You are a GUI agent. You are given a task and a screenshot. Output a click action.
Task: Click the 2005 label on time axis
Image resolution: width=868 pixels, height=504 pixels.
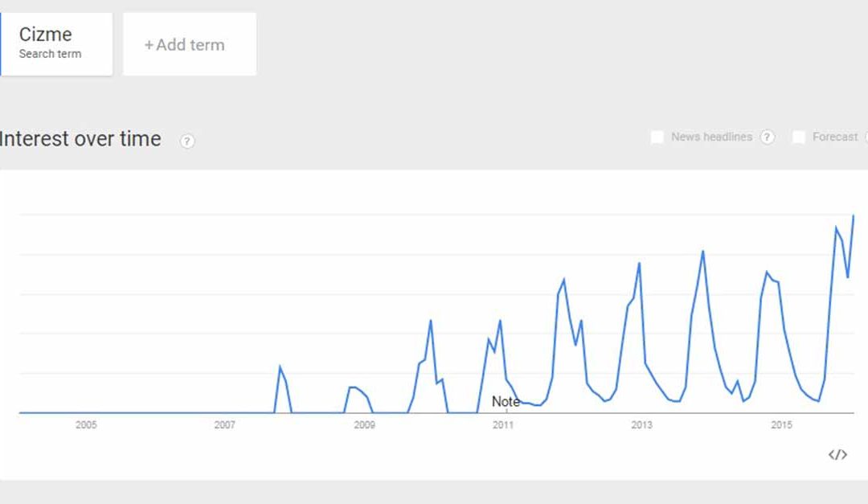86,425
